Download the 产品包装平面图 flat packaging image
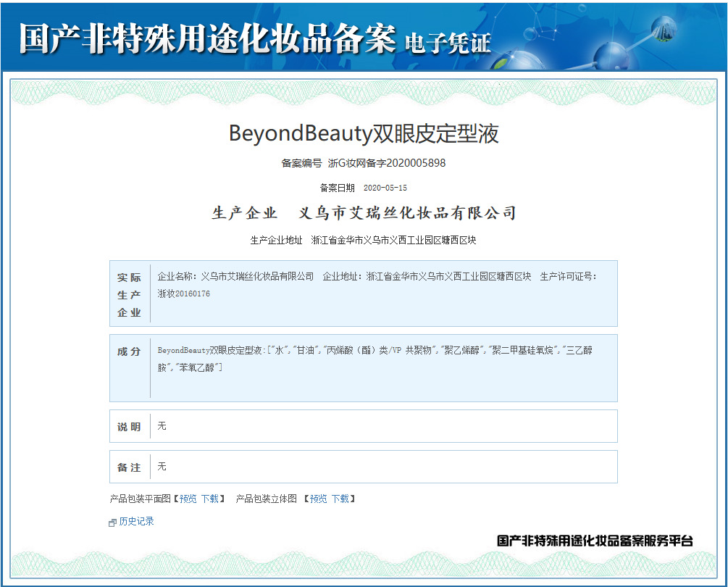The height and width of the screenshot is (587, 728). click(209, 499)
